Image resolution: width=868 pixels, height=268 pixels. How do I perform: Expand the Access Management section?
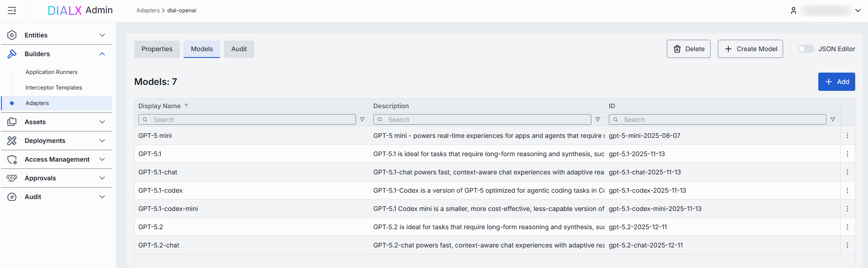coord(102,159)
